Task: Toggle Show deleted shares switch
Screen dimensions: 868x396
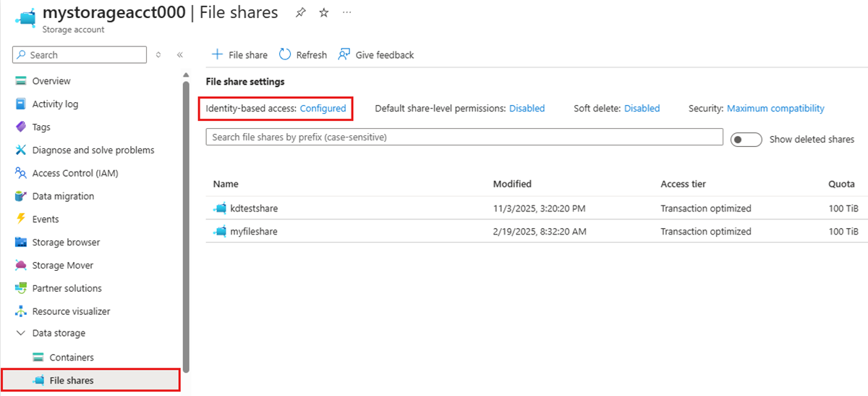Action: (746, 140)
